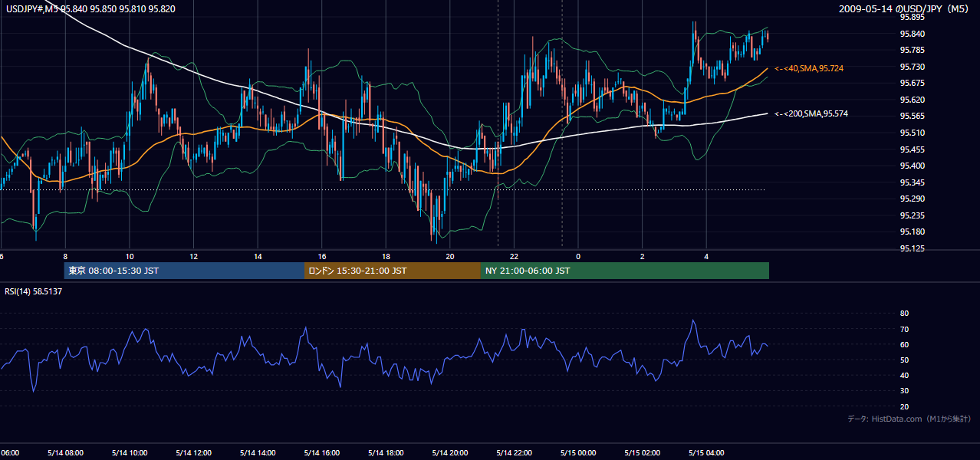Click hour tick 20 under price chart
Image resolution: width=980 pixels, height=460 pixels.
[450, 256]
